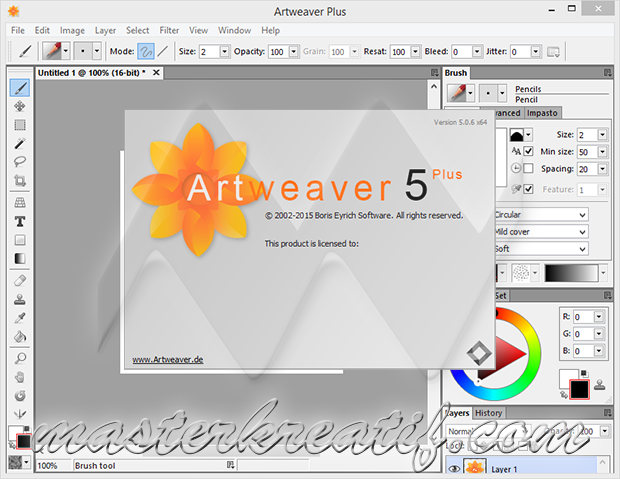The image size is (620, 479).
Task: Toggle the Min size checkbox
Action: [x=528, y=151]
